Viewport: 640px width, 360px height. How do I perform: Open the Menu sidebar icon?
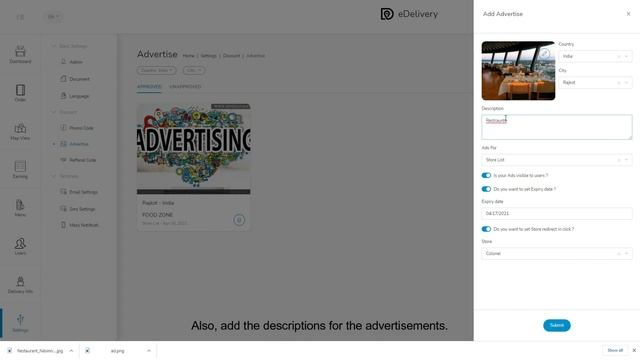[x=20, y=208]
